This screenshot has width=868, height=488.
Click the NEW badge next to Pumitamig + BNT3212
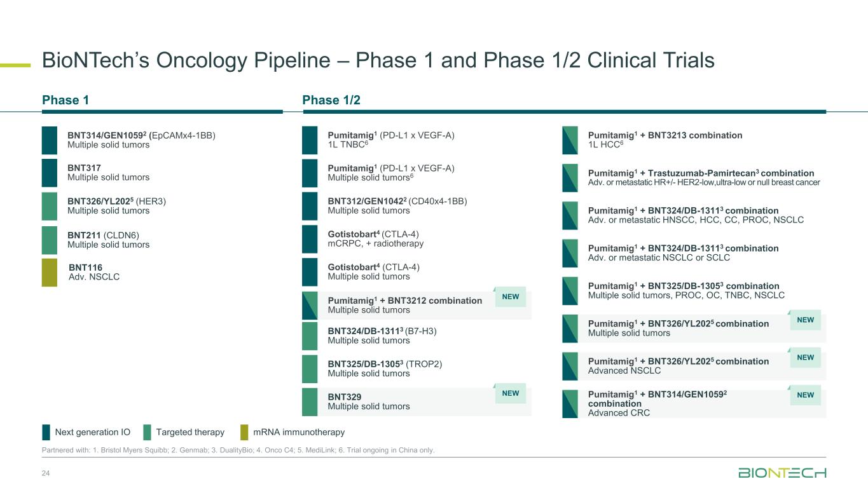pos(510,297)
